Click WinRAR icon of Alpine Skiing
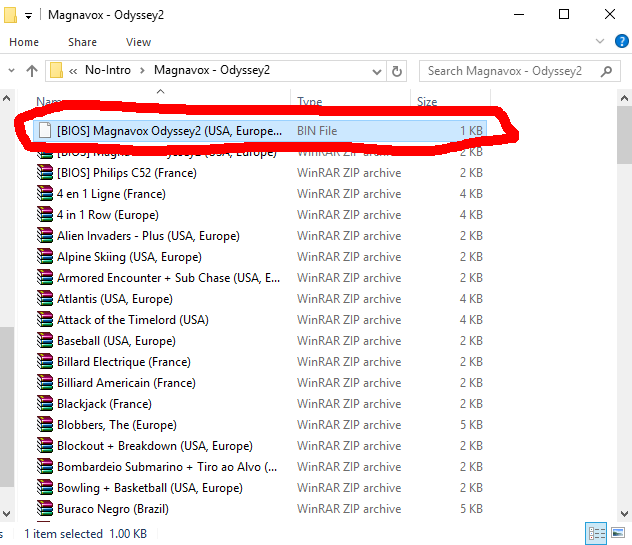Screen dimensions: 632x545 [45, 256]
